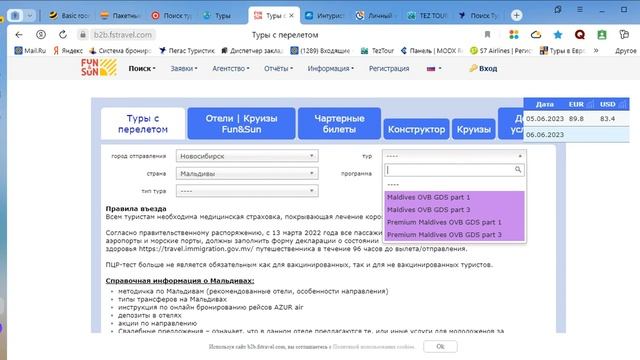
Task: Select the 06.06.2023 rate row
Action: pos(576,135)
